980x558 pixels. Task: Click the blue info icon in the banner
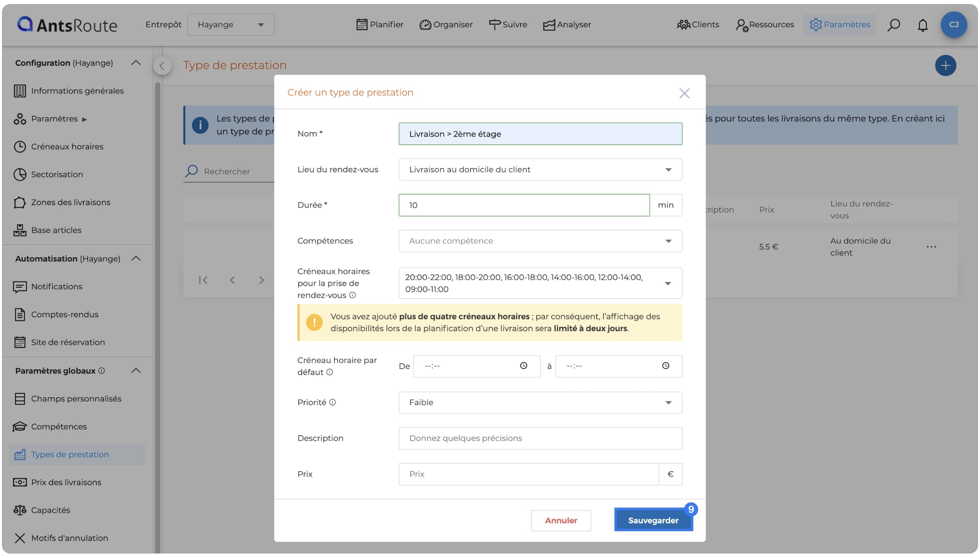click(x=200, y=125)
